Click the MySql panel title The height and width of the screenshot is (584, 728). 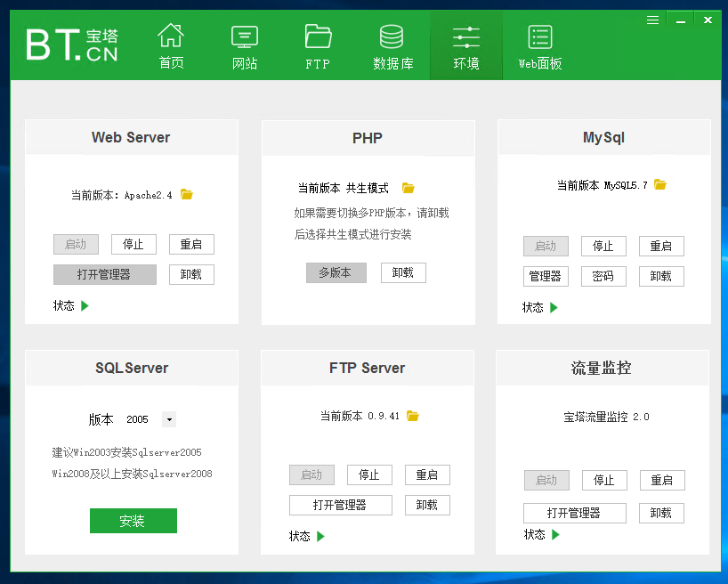pyautogui.click(x=603, y=137)
